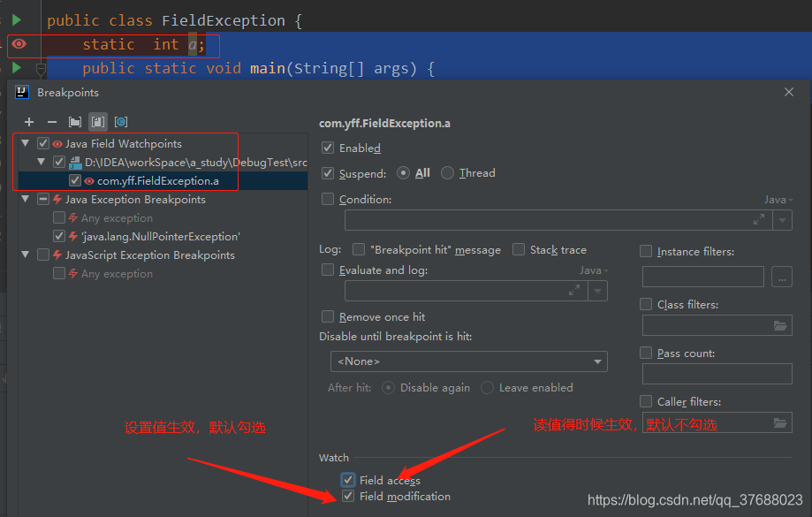Click the Pass count text field
The image size is (812, 517).
[717, 374]
